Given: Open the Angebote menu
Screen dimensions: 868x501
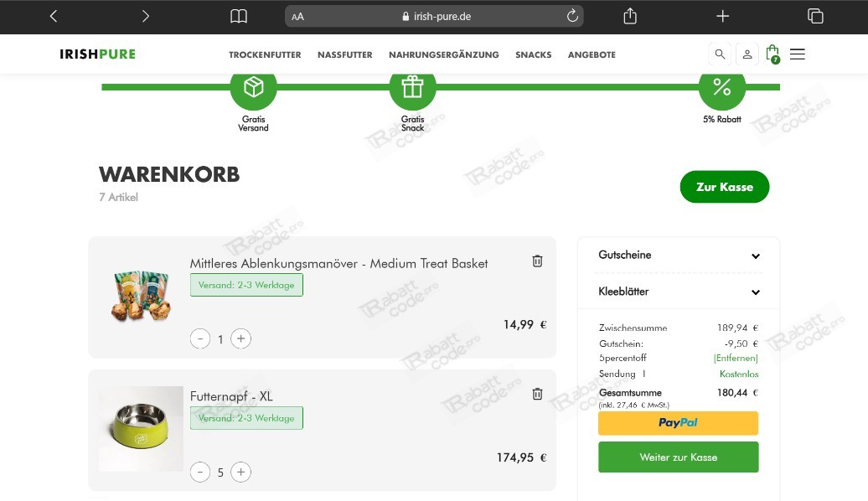Looking at the screenshot, I should (x=592, y=54).
